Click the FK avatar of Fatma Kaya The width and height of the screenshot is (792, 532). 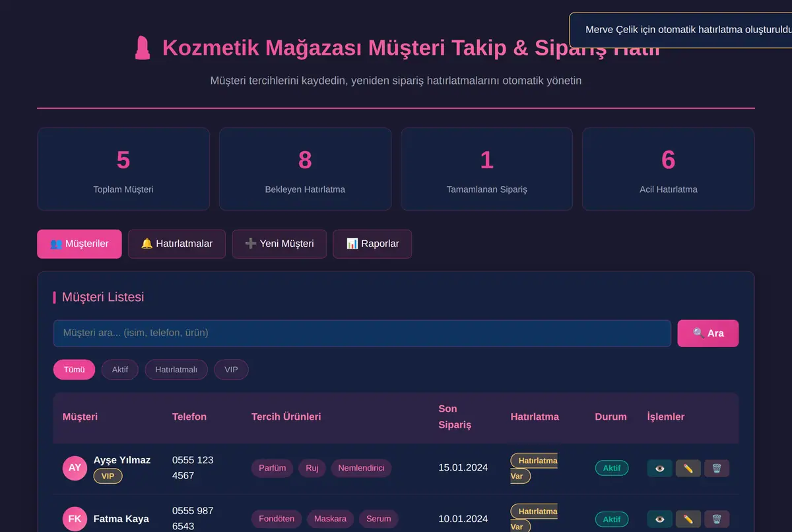click(75, 519)
